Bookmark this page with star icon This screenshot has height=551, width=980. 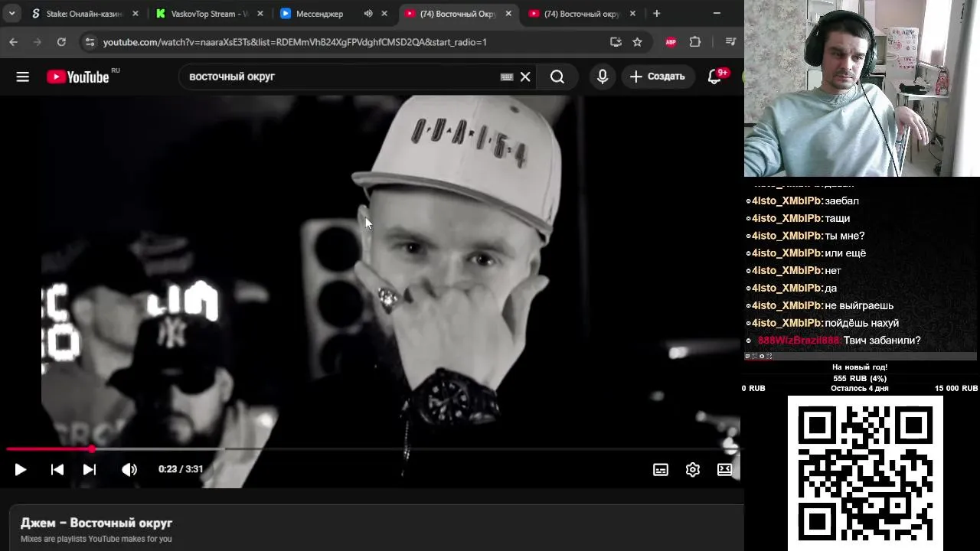pyautogui.click(x=637, y=42)
